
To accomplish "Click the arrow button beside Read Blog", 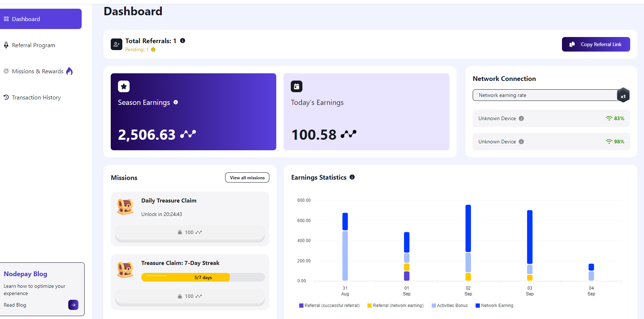I will tap(73, 305).
